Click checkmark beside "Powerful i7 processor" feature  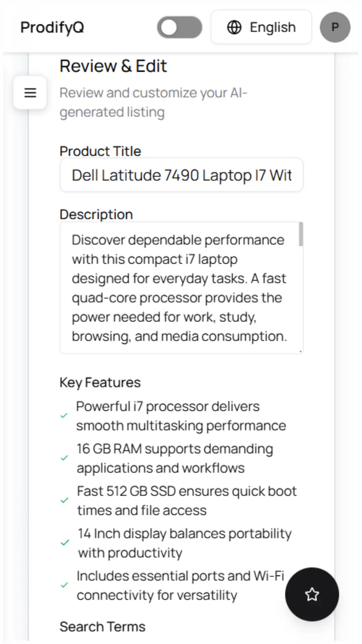64,416
